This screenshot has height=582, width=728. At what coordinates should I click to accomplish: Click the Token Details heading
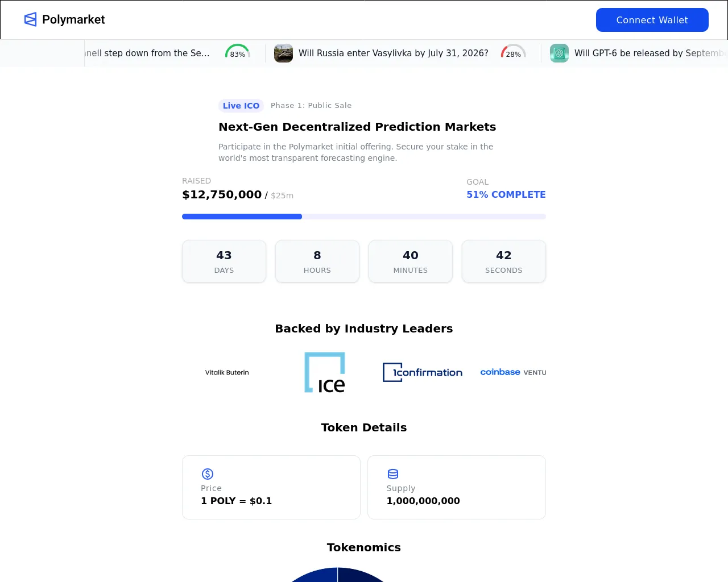(x=364, y=427)
